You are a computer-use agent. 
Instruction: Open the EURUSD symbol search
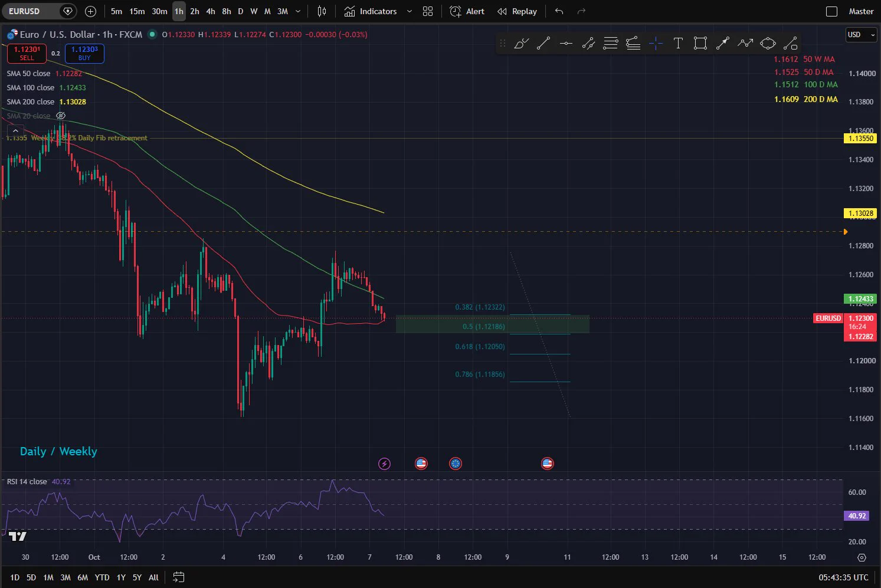[x=24, y=11]
